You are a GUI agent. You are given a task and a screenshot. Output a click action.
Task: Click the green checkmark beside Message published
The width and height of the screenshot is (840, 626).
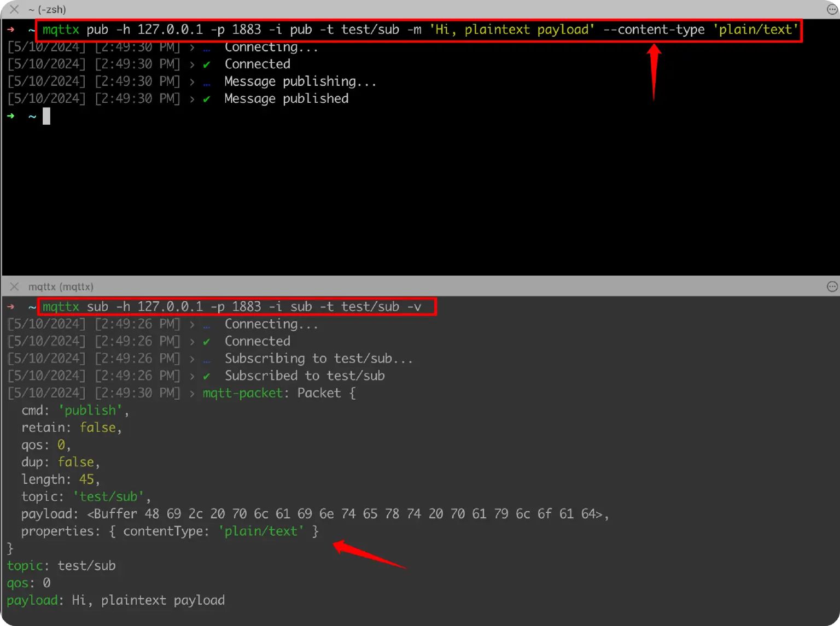(206, 99)
